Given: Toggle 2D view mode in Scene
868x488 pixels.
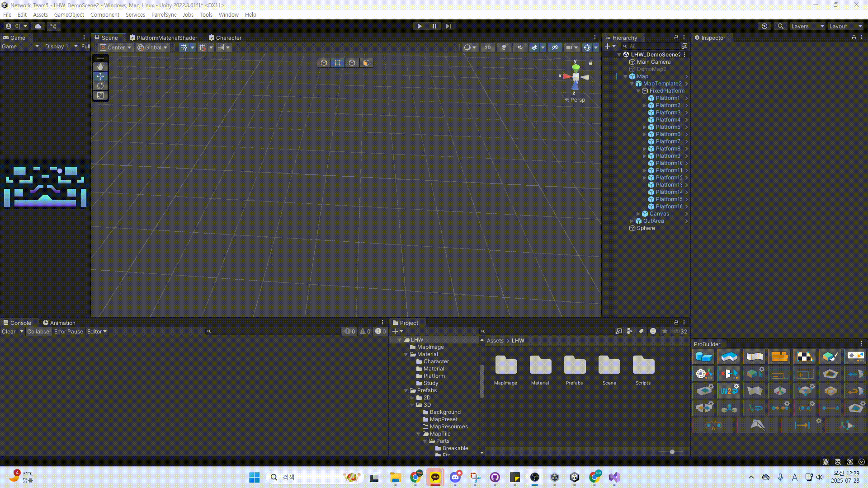Looking at the screenshot, I should point(487,47).
